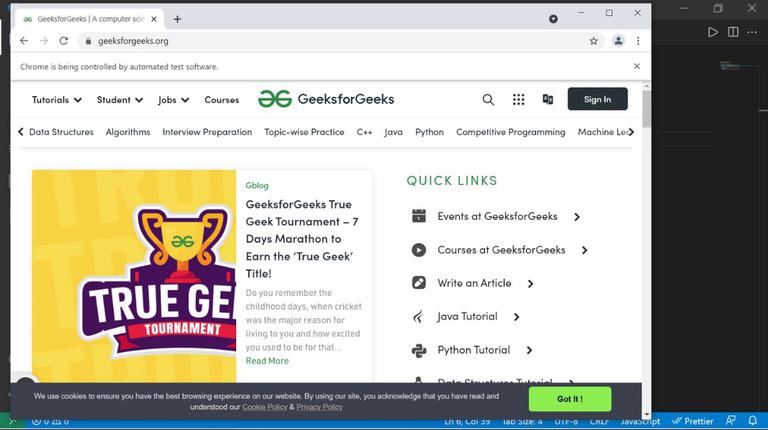Open Chrome's three-dot menu
768x430 pixels.
pyautogui.click(x=638, y=41)
